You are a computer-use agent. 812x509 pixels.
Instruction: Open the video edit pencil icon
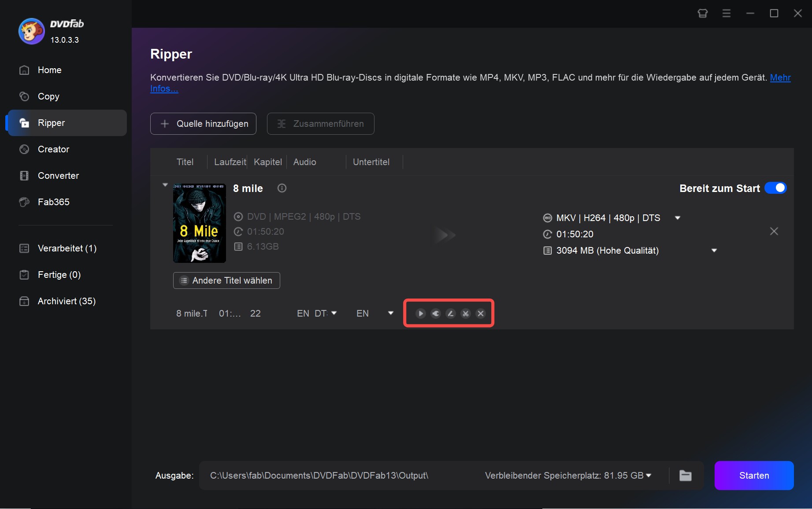tap(451, 314)
